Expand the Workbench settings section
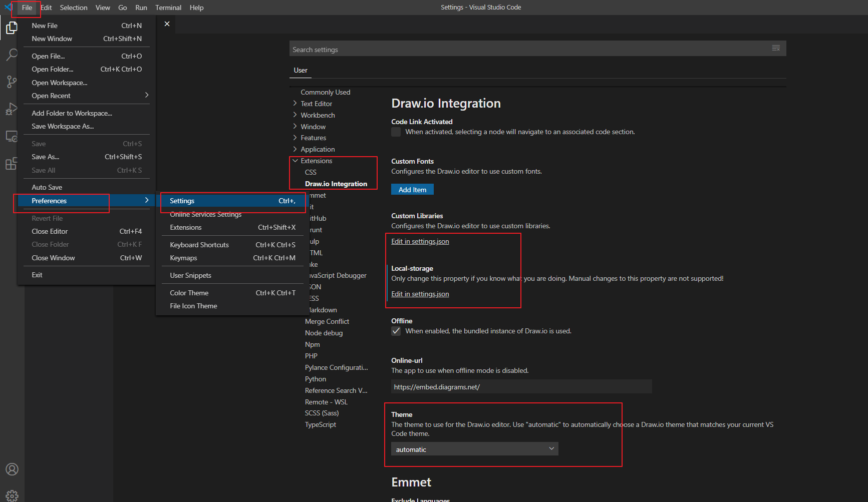868x502 pixels. tap(295, 115)
